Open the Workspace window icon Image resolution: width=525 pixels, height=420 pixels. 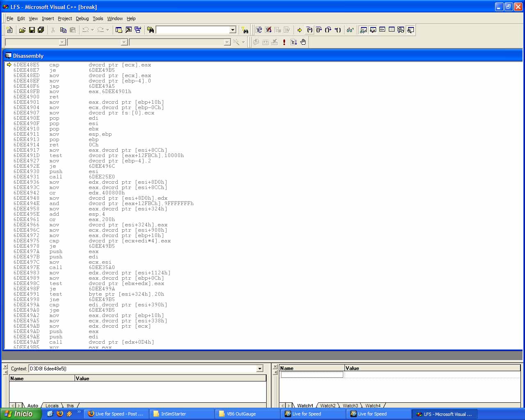119,30
